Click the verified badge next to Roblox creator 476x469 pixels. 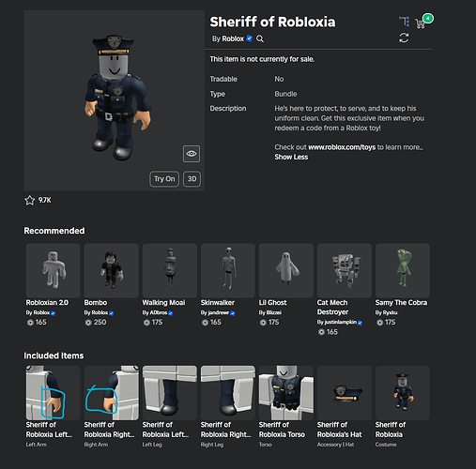[x=249, y=38]
